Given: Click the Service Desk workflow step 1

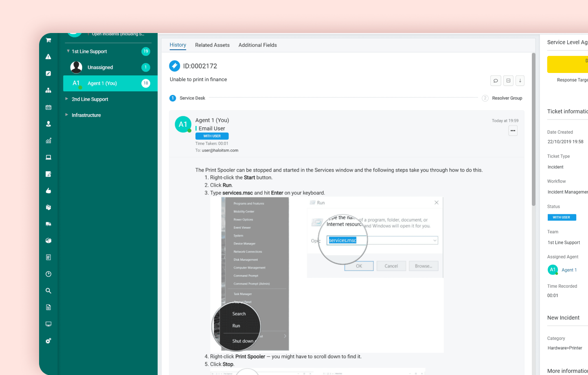Looking at the screenshot, I should click(187, 98).
